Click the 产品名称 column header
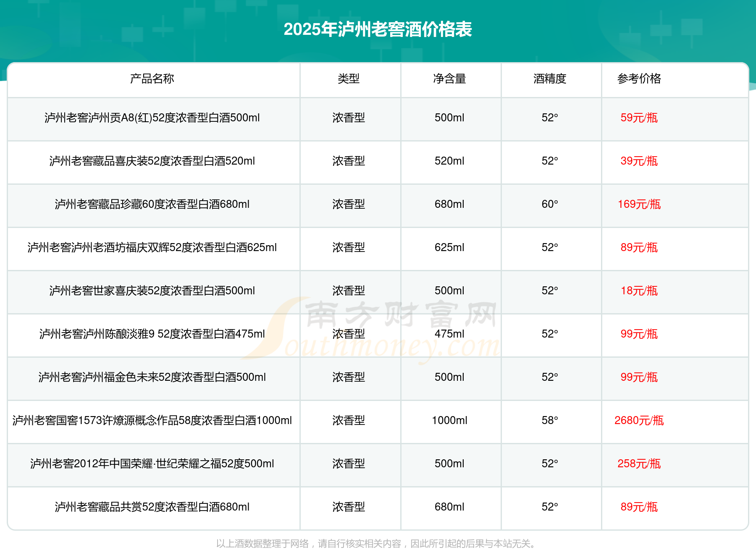Image resolution: width=756 pixels, height=550 pixels. (152, 79)
